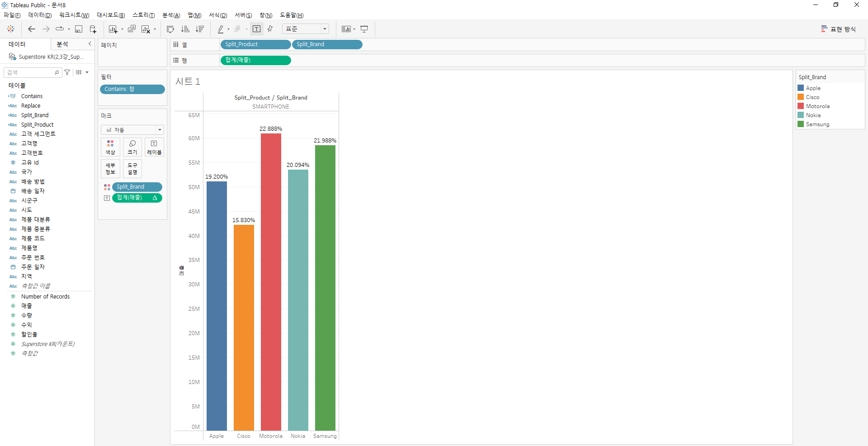Viewport: 868px width, 446px height.
Task: Click the 레이블 label marks button
Action: [x=154, y=147]
